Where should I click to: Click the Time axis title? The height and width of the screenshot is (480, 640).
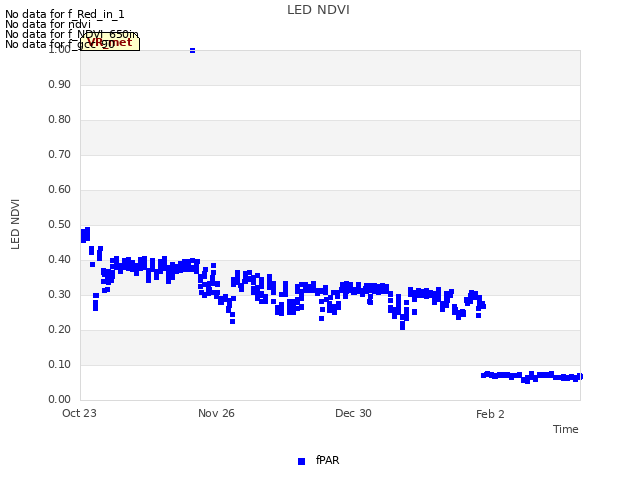566,429
